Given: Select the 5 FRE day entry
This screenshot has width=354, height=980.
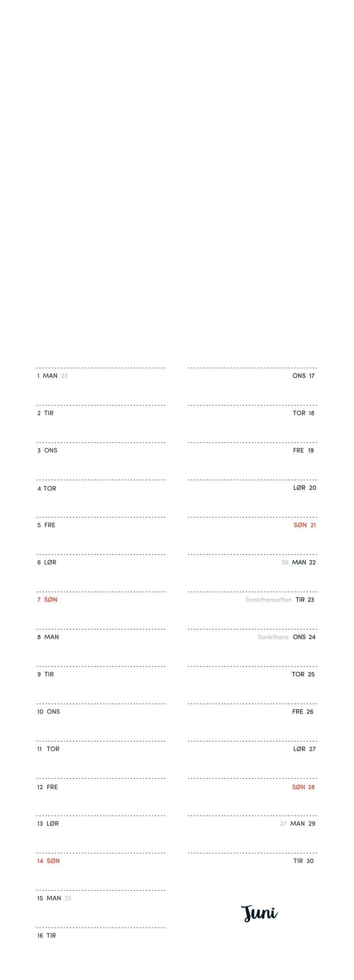Looking at the screenshot, I should tap(46, 525).
